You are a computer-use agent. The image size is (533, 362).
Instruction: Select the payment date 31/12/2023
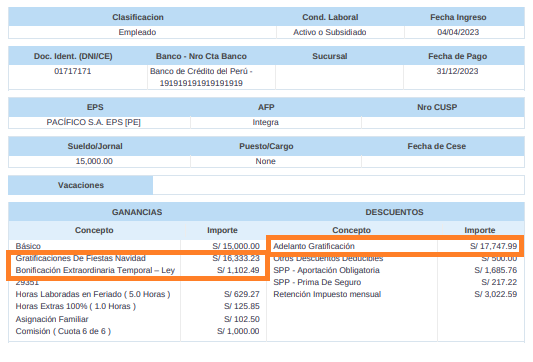point(458,71)
